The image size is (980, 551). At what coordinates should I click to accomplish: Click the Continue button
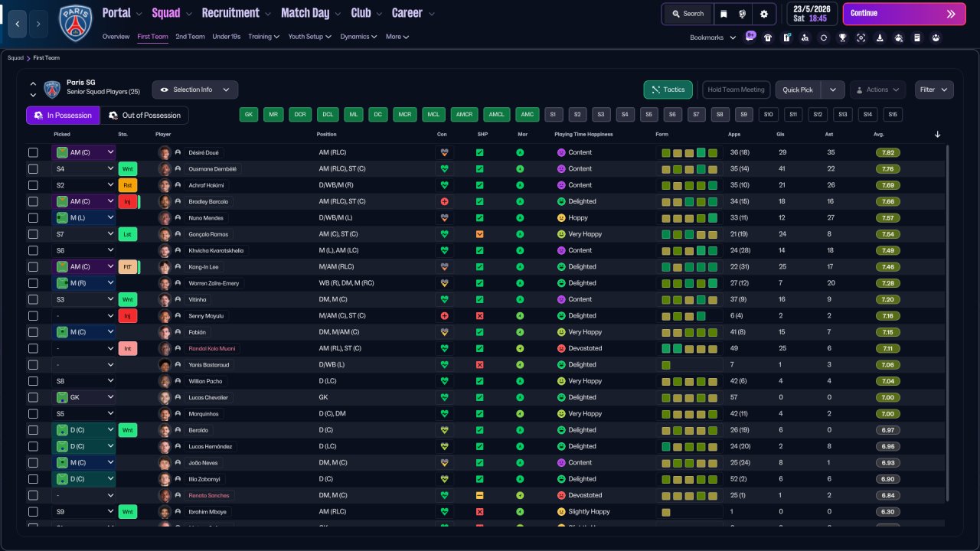click(x=904, y=14)
